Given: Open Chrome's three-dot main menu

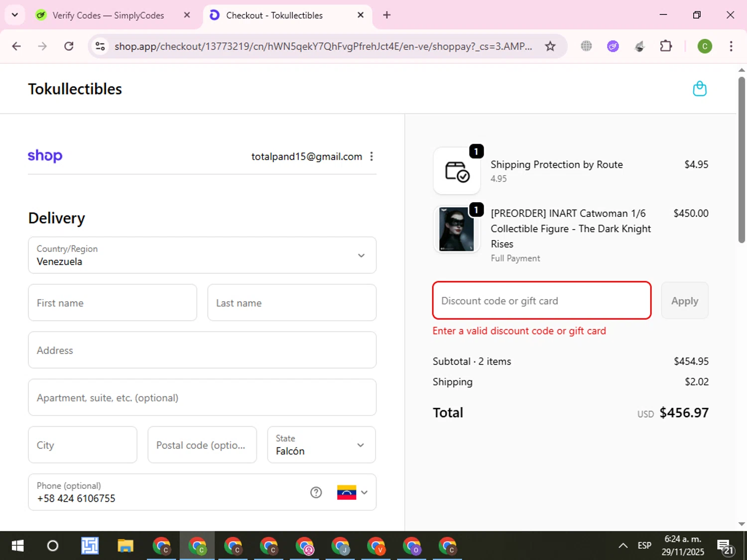Looking at the screenshot, I should coord(731,46).
